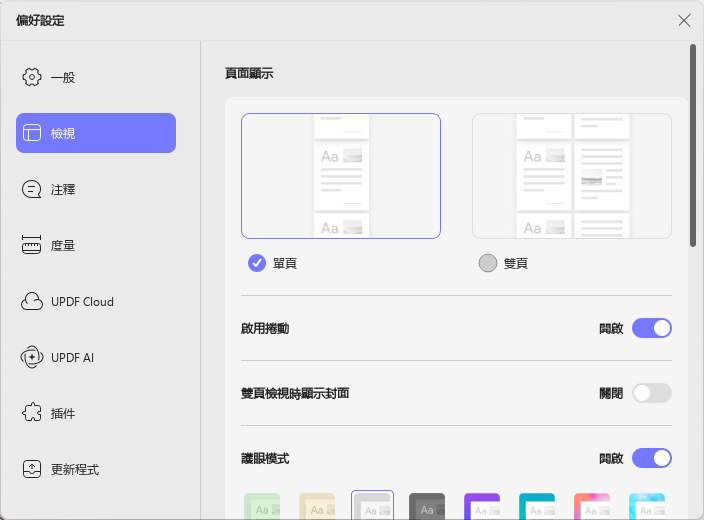Go to the 更新程式 tab label
This screenshot has height=520, width=704.
point(75,470)
